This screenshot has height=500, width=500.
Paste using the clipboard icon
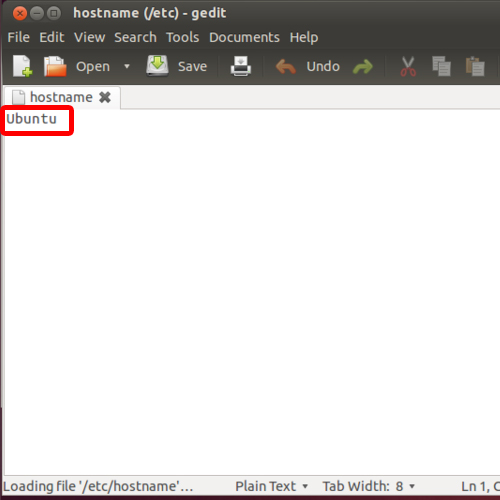click(x=475, y=66)
